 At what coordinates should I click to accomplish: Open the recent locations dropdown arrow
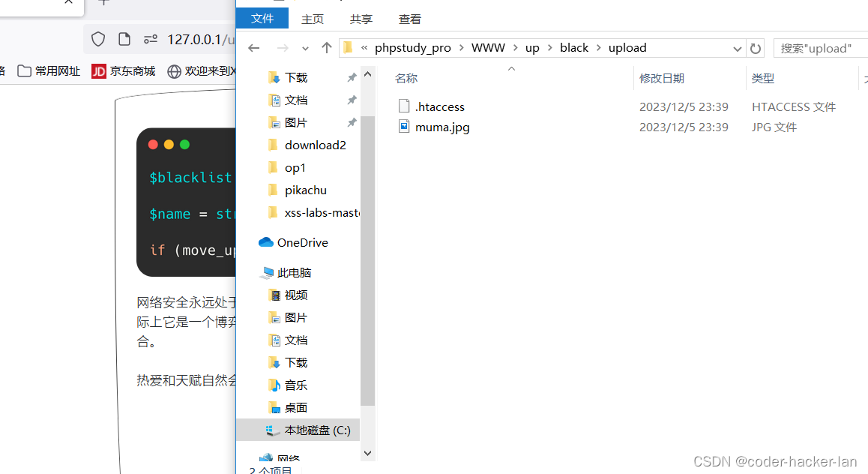point(305,49)
